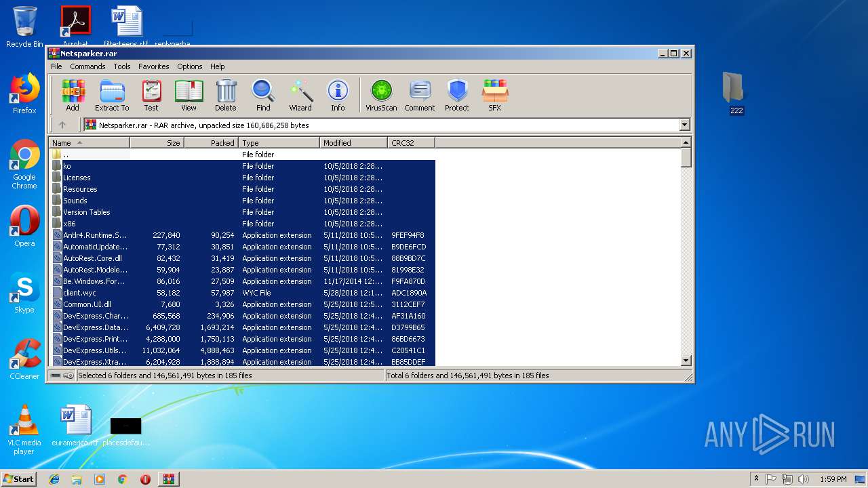Open the Skype desktop shortcut
This screenshot has width=868, height=488.
pos(24,293)
